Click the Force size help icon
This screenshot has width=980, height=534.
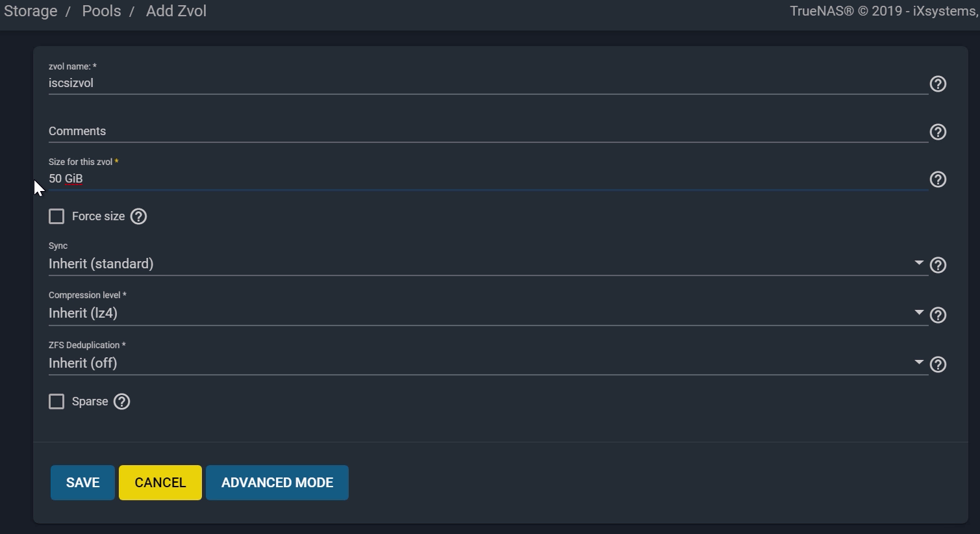(138, 216)
